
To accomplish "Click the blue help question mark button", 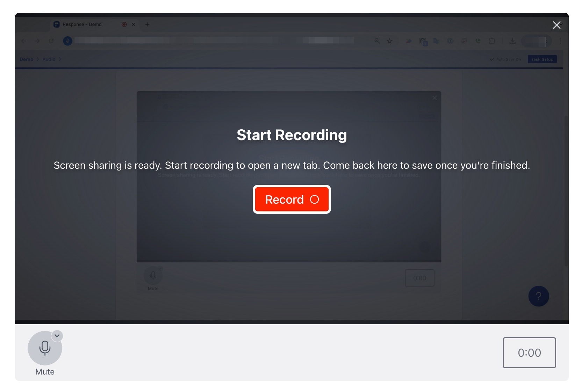I will coord(538,296).
